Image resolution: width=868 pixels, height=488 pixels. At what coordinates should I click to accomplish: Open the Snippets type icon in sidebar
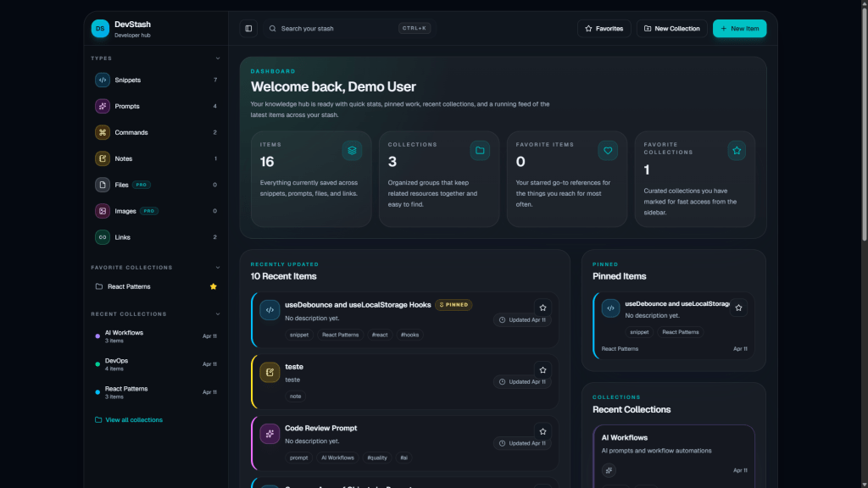(x=103, y=80)
